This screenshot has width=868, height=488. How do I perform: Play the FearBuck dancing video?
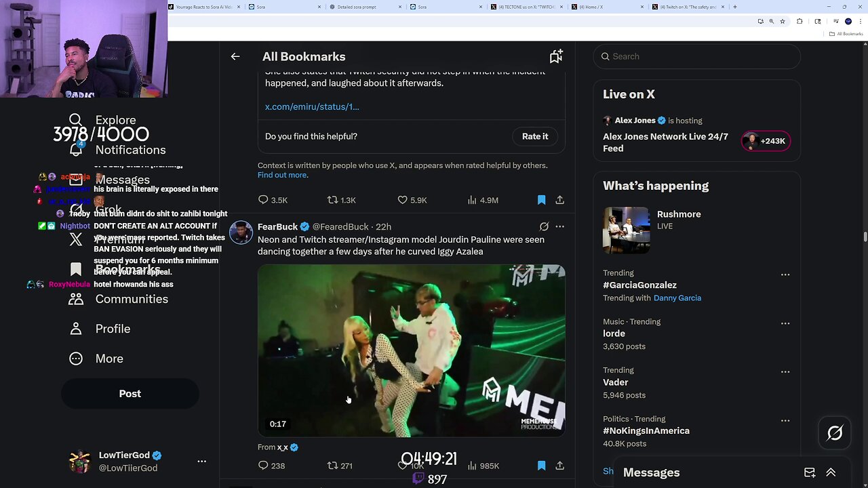(x=411, y=350)
